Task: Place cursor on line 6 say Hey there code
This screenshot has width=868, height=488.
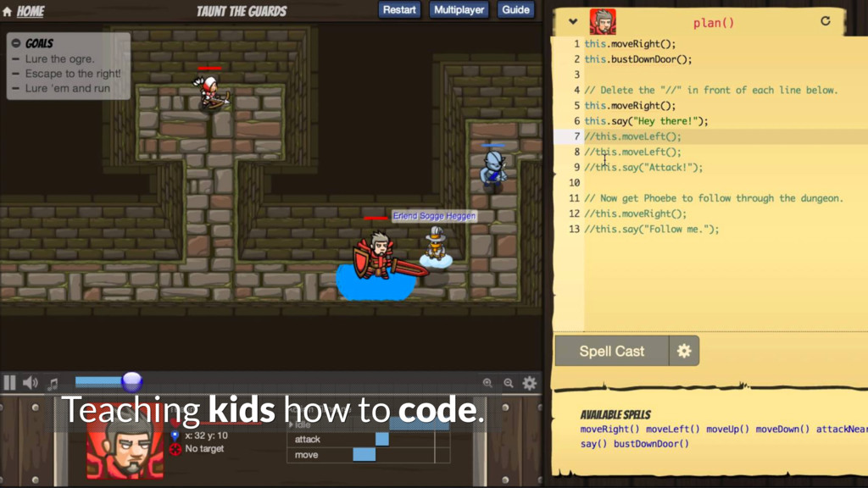Action: (646, 120)
